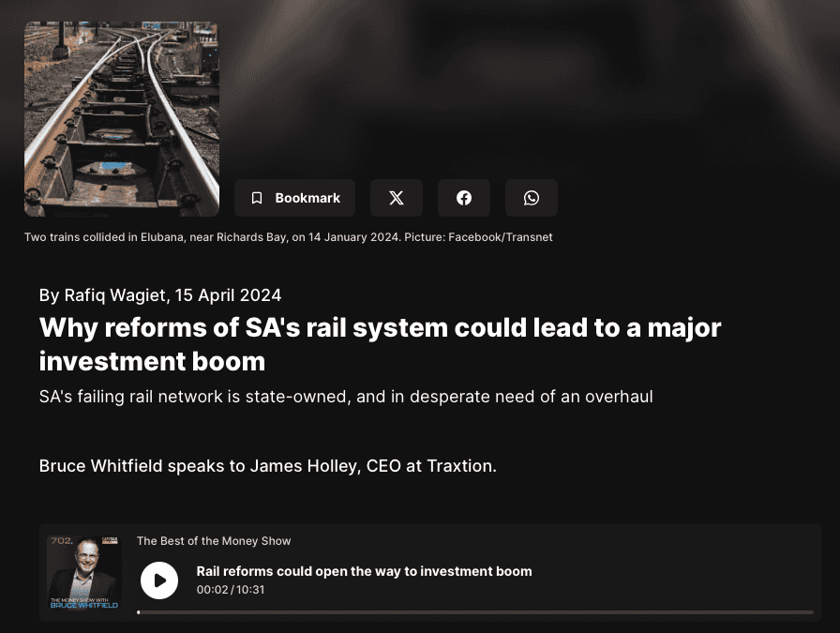Click the bookmark ribbon icon
840x633 pixels.
tap(257, 198)
